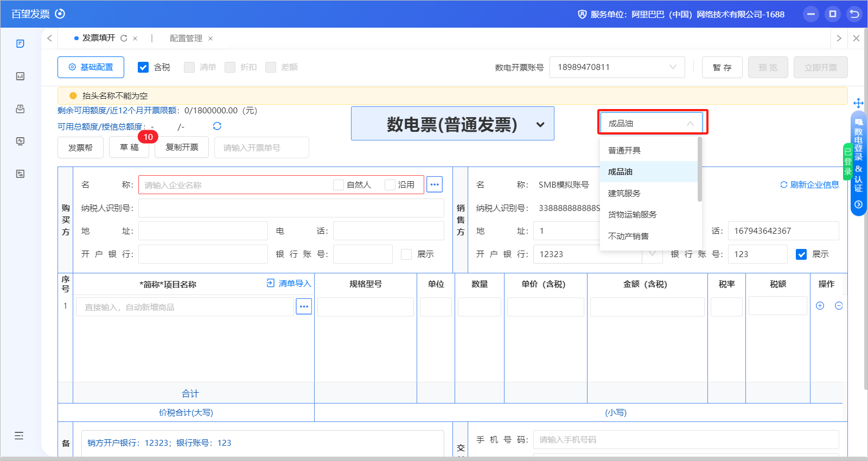The height and width of the screenshot is (461, 868).
Task: Check the 自然人 checkbox
Action: pos(339,185)
